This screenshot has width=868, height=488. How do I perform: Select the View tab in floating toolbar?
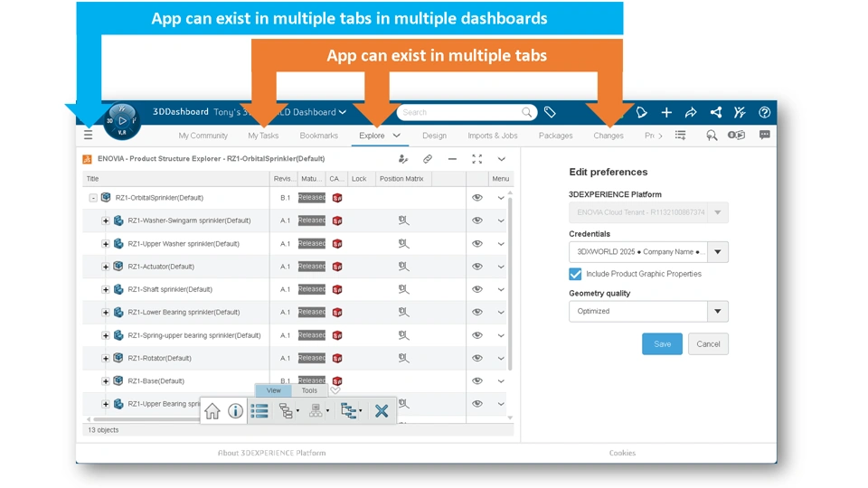tap(273, 390)
